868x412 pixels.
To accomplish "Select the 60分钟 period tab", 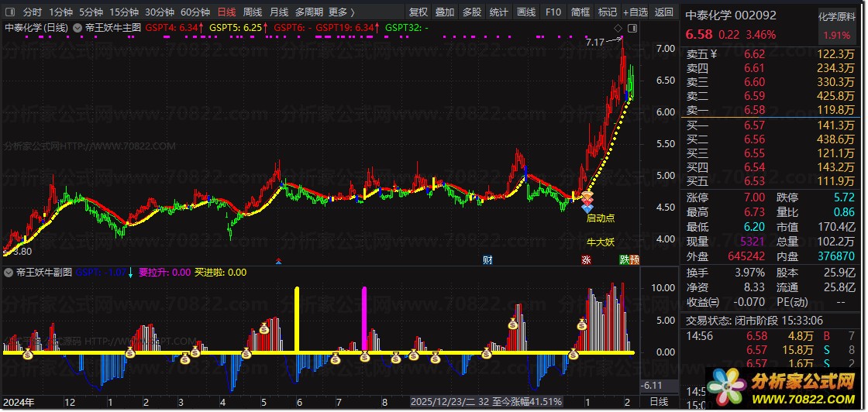I will (x=195, y=12).
